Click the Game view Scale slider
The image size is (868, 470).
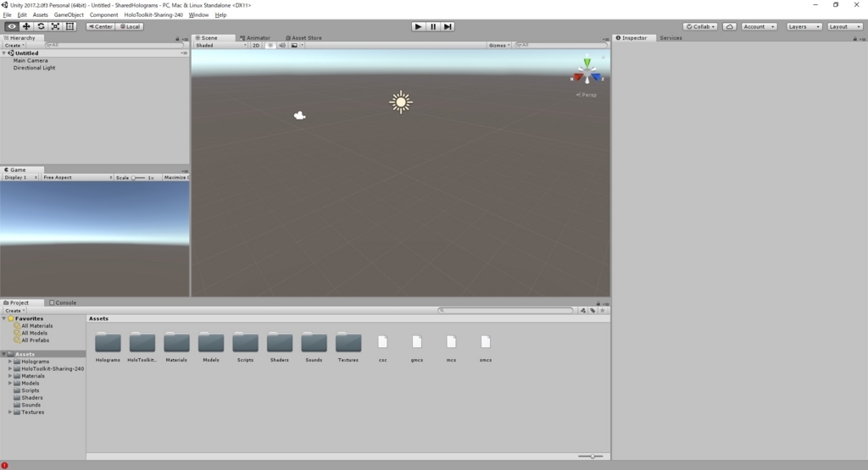138,178
